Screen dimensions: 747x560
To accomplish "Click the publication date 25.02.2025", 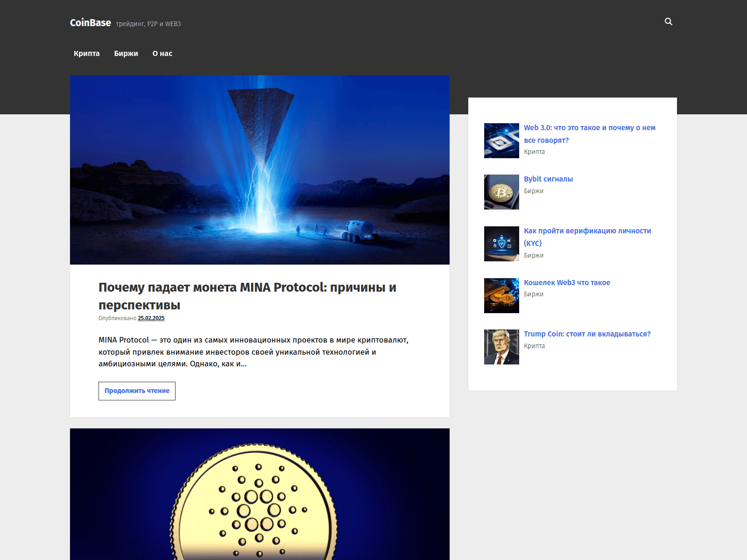I will tap(151, 318).
